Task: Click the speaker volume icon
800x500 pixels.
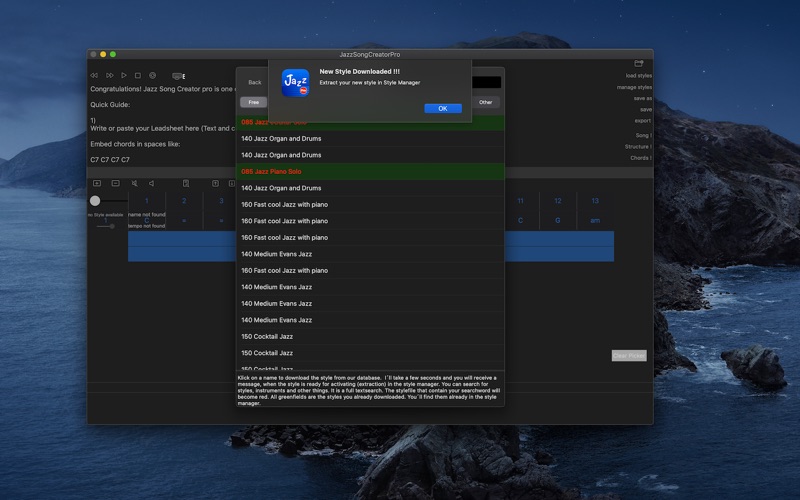Action: 152,183
